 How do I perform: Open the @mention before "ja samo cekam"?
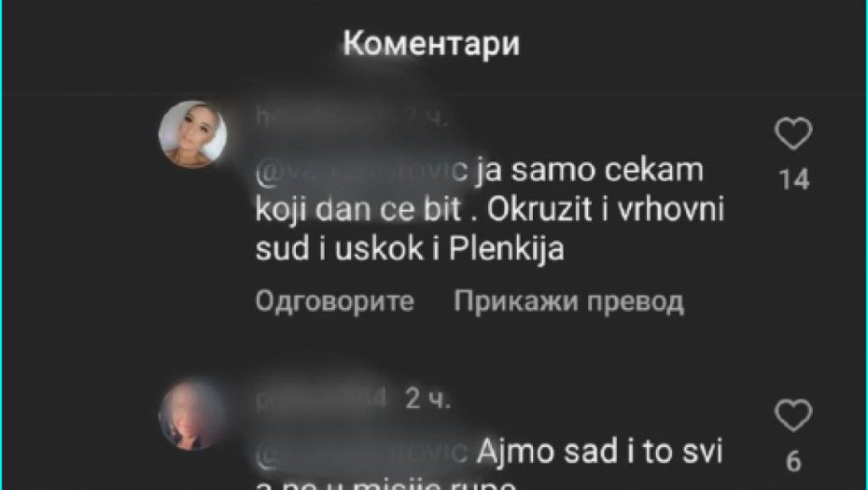pos(362,171)
